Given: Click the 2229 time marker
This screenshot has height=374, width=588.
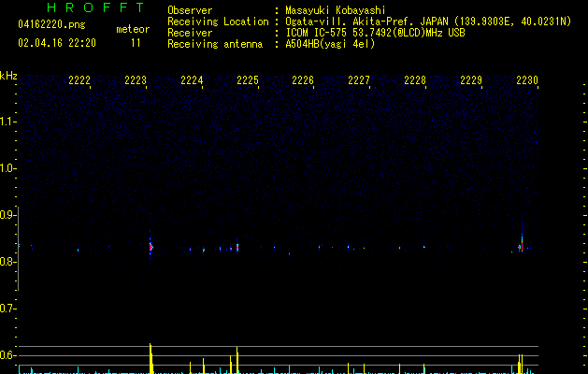Looking at the screenshot, I should point(471,80).
